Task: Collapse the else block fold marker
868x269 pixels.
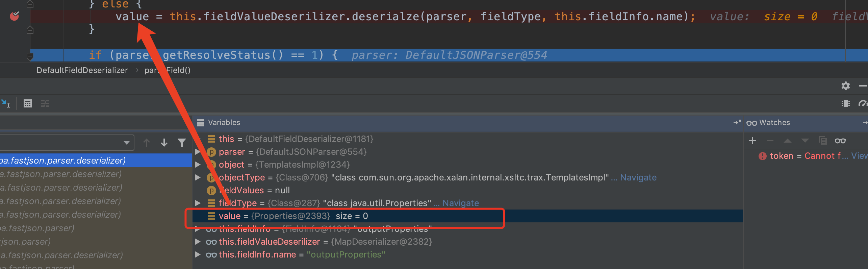Action: 30,4
